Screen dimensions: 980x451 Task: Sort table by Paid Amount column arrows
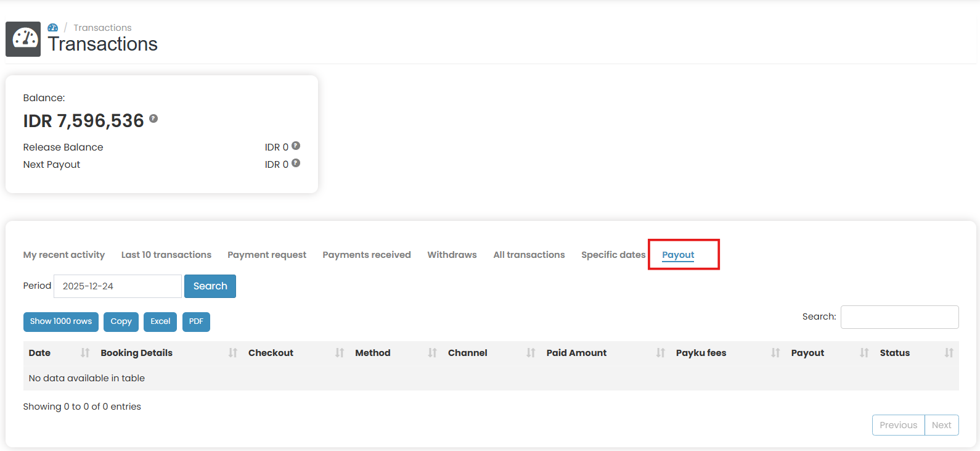(661, 353)
